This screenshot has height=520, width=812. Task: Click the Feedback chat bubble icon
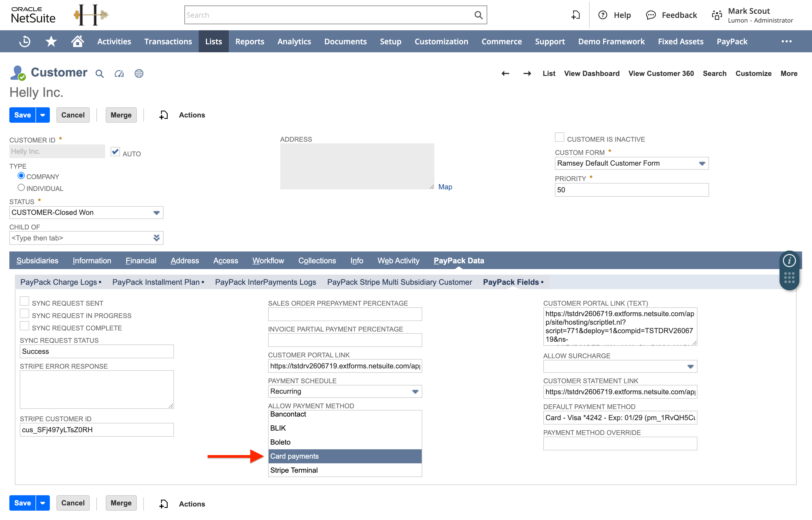click(651, 15)
